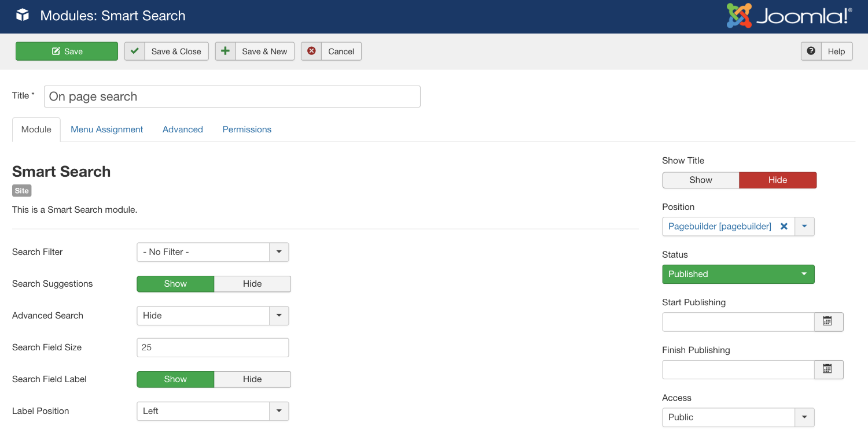This screenshot has height=433, width=868.
Task: Hide the Search Field Label
Action: click(x=252, y=379)
